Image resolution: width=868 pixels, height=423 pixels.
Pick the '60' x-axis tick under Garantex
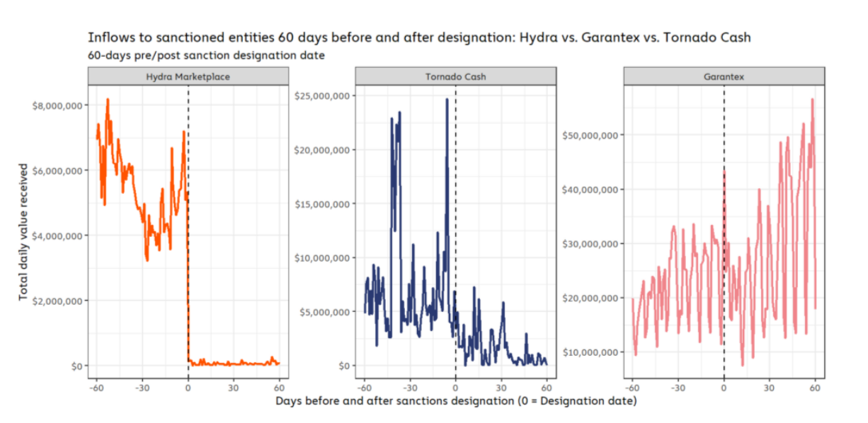pos(815,388)
